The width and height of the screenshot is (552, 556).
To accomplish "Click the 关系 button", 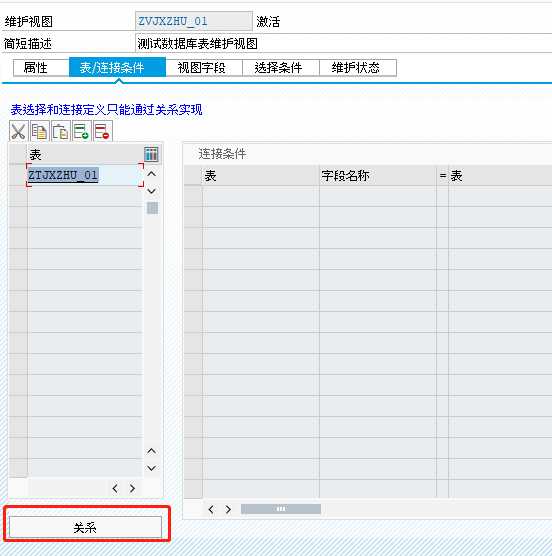I will (85, 527).
